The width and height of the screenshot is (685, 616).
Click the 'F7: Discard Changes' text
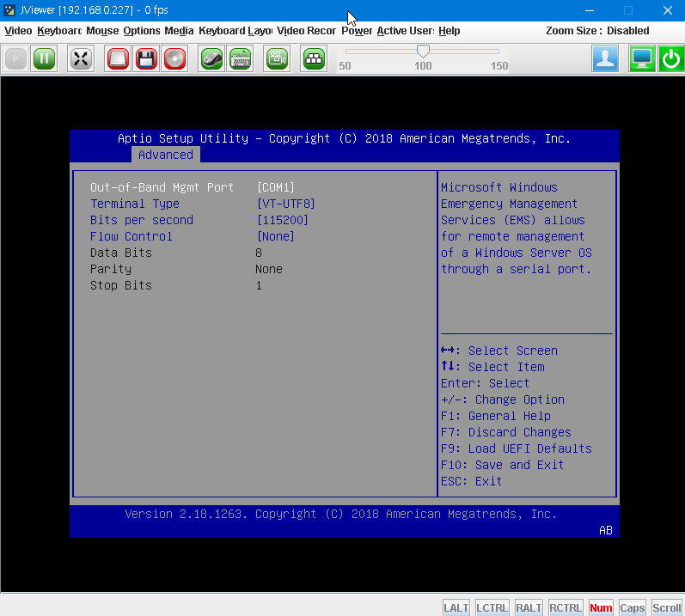tap(505, 432)
